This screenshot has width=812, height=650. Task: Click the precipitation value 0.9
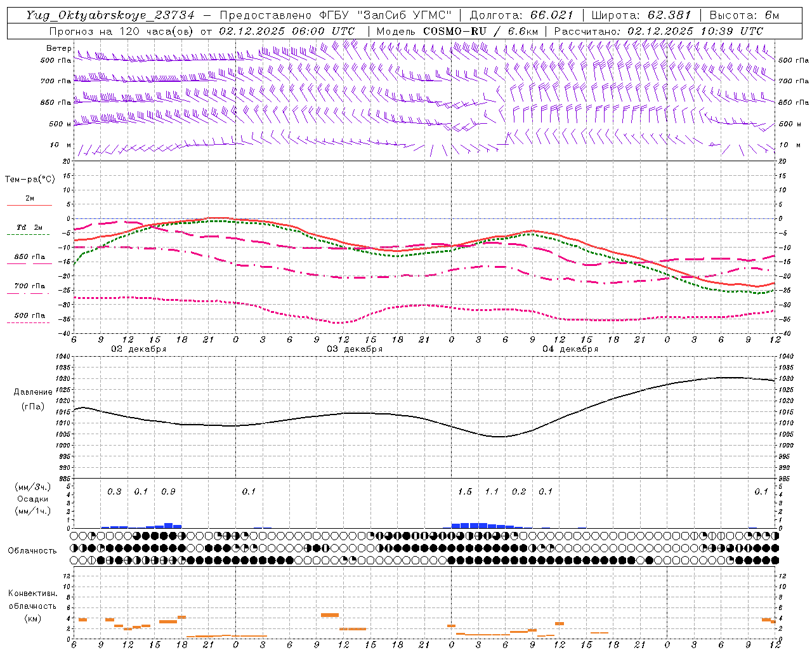tap(168, 491)
